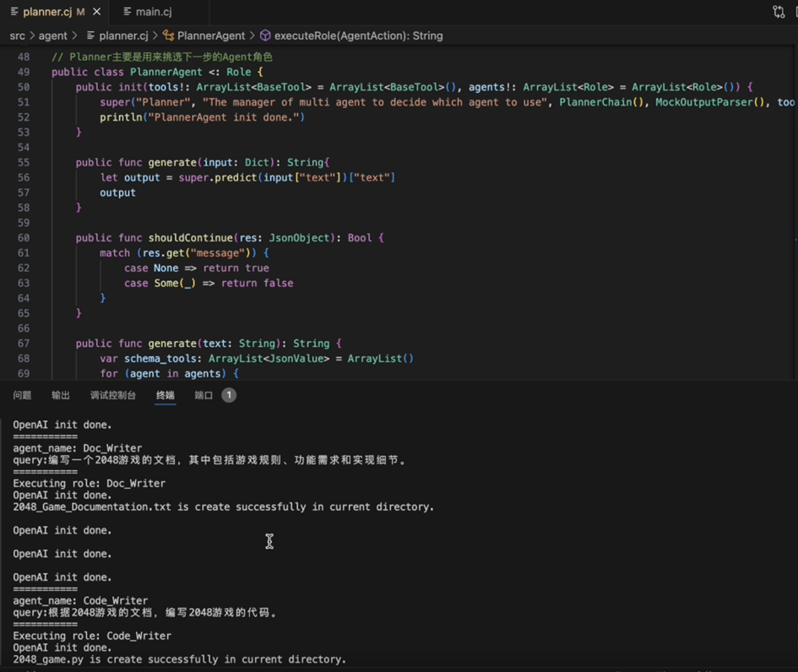798x672 pixels.
Task: Open the 端口 ports tab
Action: (x=204, y=395)
